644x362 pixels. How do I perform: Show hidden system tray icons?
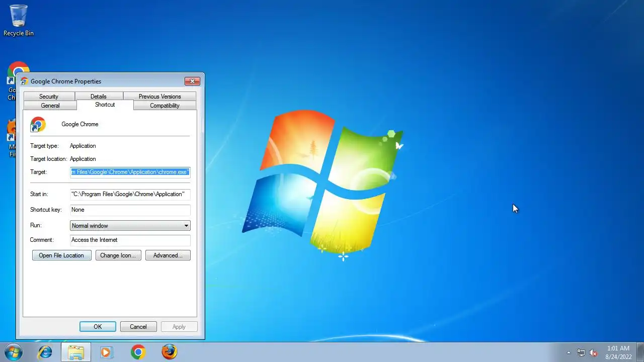(x=569, y=352)
